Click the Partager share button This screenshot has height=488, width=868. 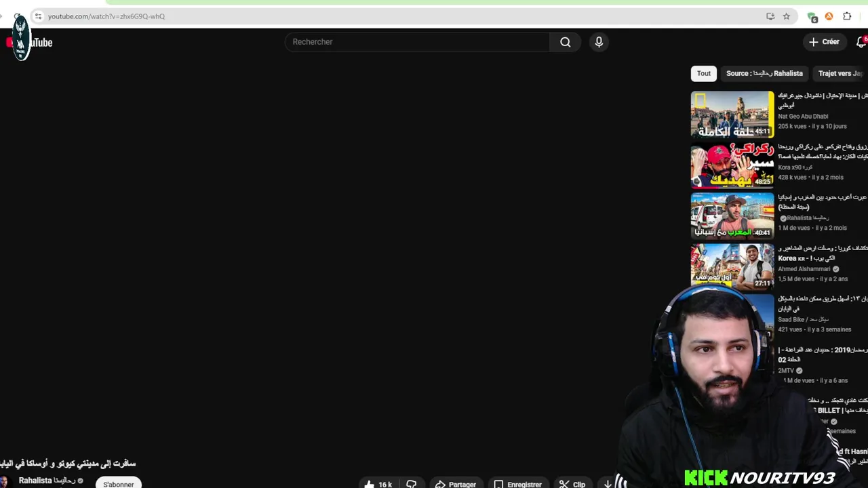pos(456,484)
